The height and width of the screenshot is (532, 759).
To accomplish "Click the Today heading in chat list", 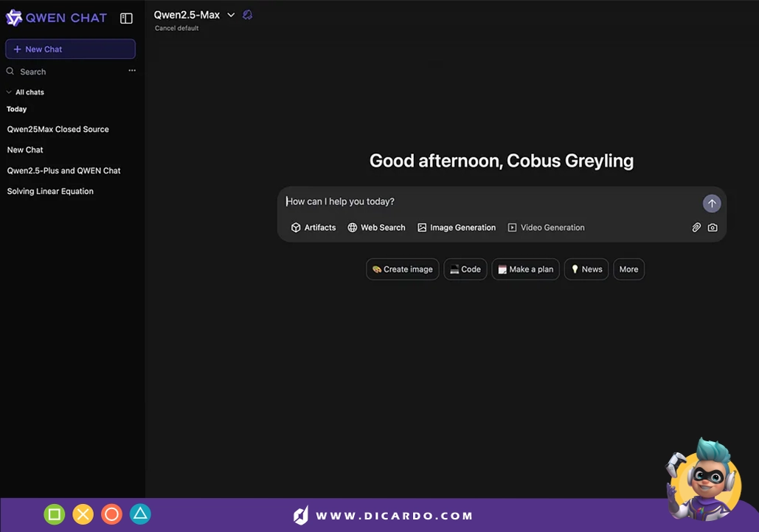I will coord(16,109).
